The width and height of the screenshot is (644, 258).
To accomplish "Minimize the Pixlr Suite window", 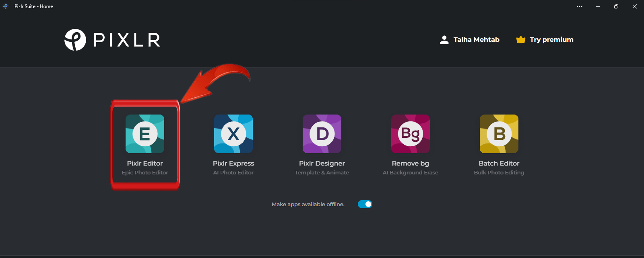I will (x=598, y=6).
